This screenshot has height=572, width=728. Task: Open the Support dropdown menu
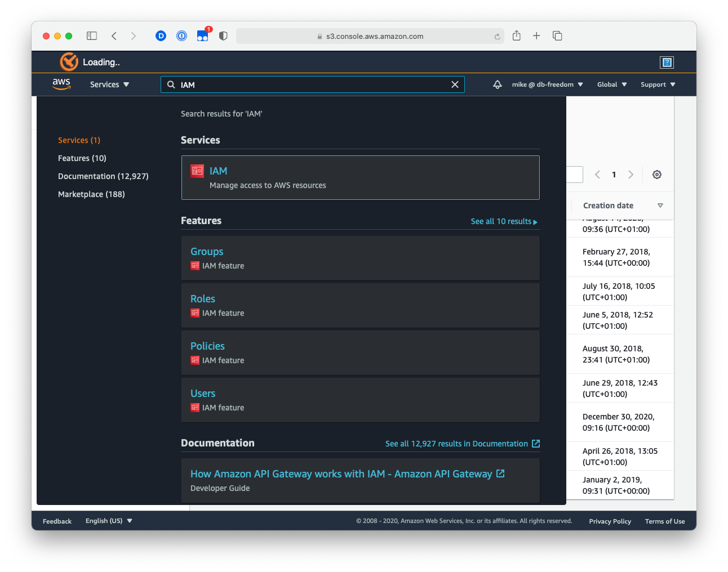tap(658, 84)
